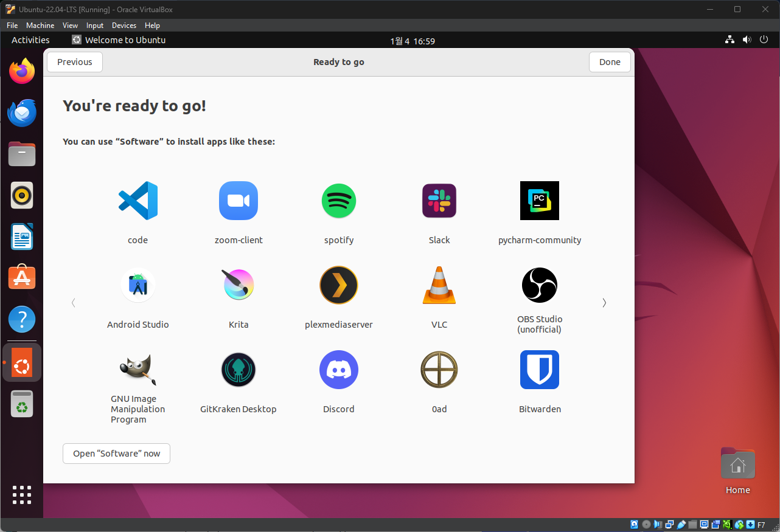The height and width of the screenshot is (532, 780).
Task: Click the network icon in Ubuntu top bar
Action: pyautogui.click(x=730, y=40)
